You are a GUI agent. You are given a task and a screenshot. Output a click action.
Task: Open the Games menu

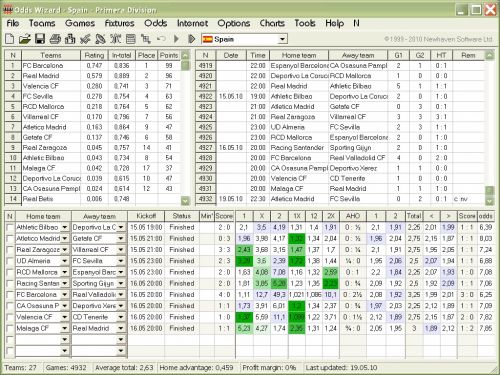click(x=80, y=23)
